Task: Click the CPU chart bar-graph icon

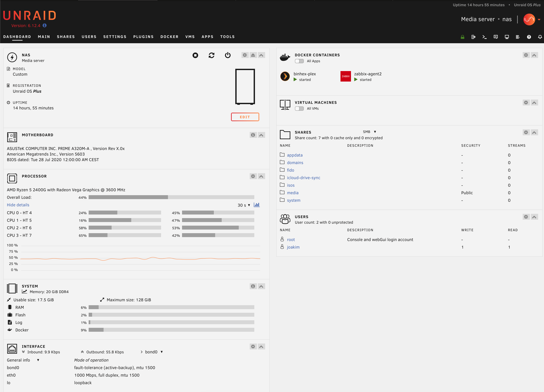Action: tap(257, 205)
